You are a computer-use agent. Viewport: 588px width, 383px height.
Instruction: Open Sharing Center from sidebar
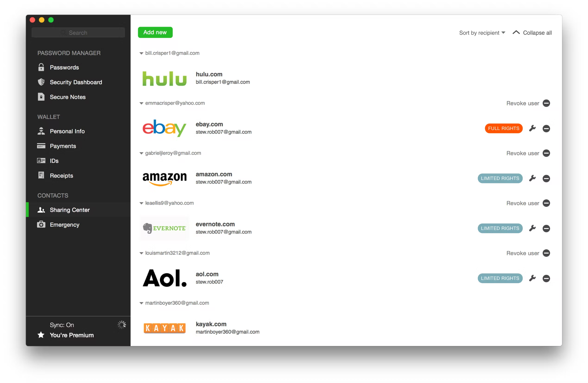pyautogui.click(x=70, y=209)
